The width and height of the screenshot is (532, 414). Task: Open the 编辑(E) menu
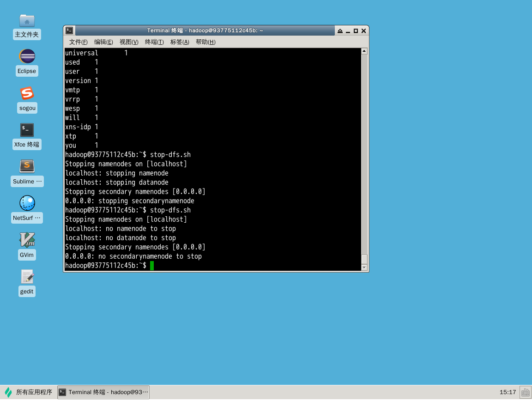point(103,42)
